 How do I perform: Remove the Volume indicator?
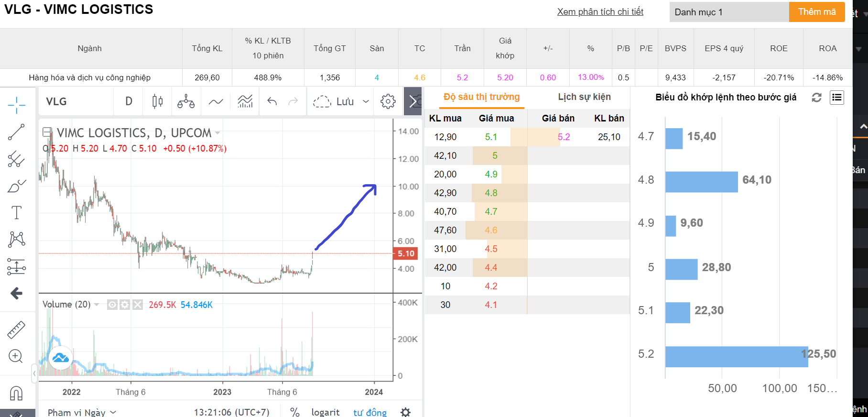point(138,305)
